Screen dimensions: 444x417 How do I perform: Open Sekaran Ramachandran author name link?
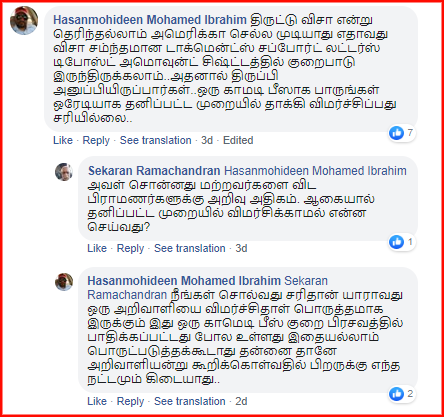coord(154,171)
